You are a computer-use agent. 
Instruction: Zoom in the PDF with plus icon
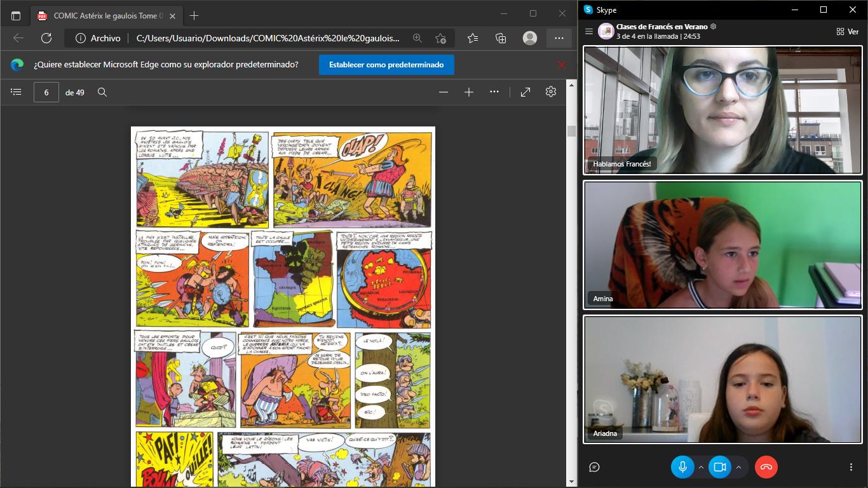pyautogui.click(x=469, y=92)
